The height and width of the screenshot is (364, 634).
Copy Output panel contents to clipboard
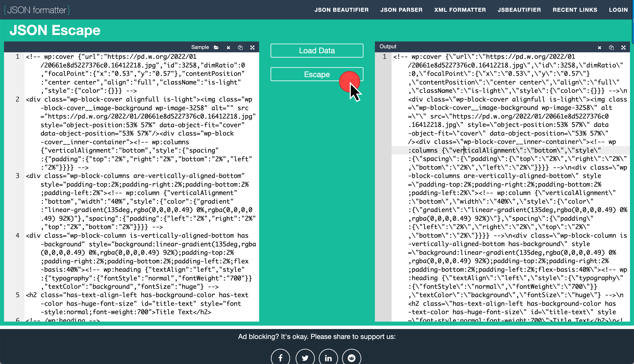611,48
